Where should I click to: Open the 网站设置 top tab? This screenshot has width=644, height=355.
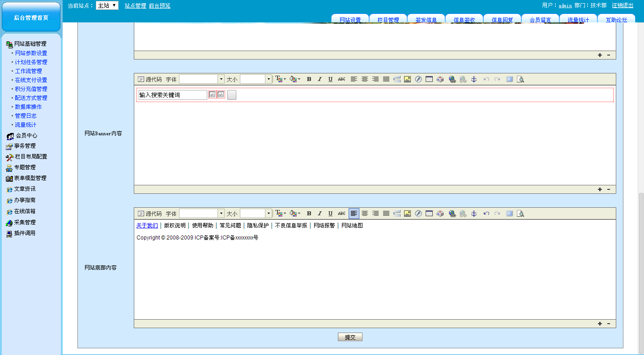[x=350, y=20]
